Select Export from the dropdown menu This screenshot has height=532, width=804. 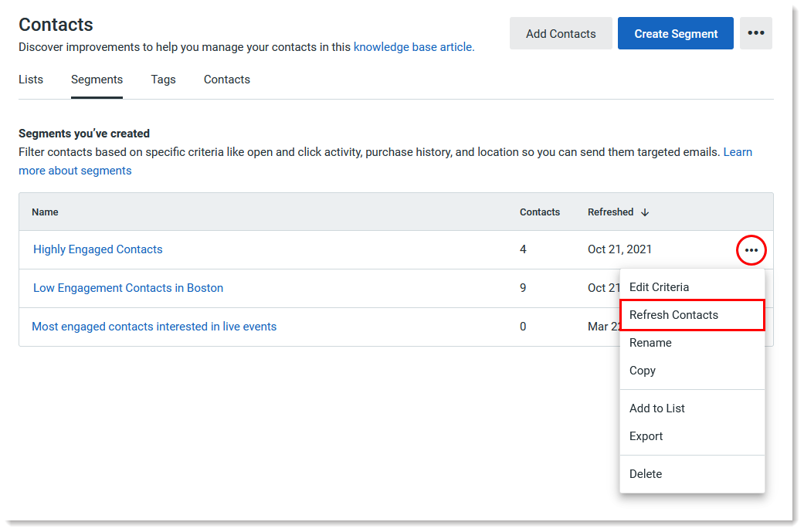point(646,435)
